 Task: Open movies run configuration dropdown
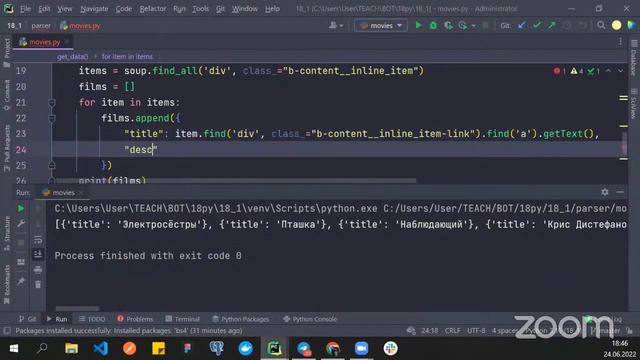pyautogui.click(x=380, y=25)
